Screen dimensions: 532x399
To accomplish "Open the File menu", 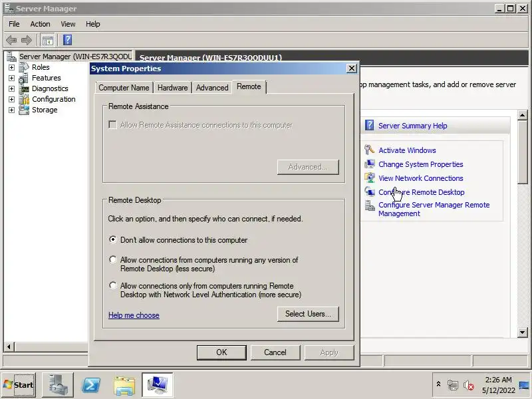I will [14, 24].
